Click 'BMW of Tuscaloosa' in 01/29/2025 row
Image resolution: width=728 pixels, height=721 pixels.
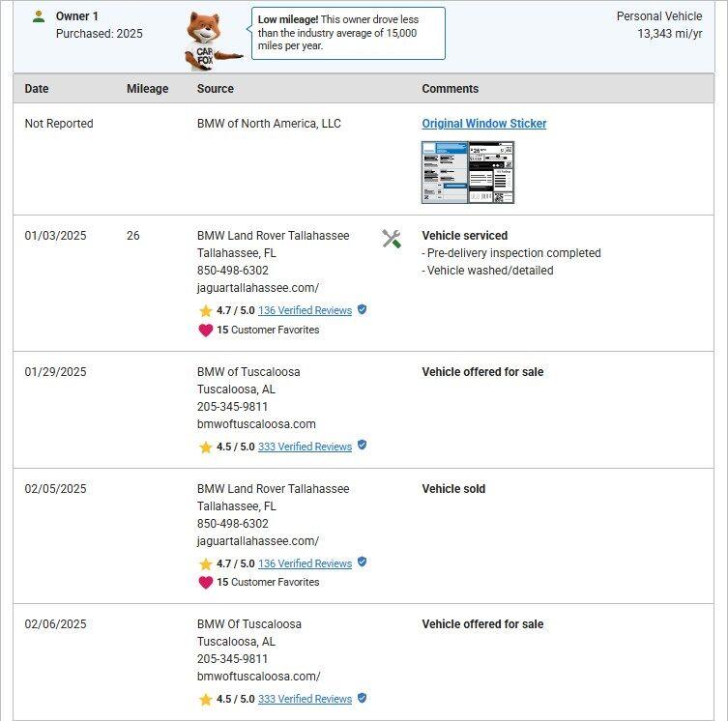point(248,372)
